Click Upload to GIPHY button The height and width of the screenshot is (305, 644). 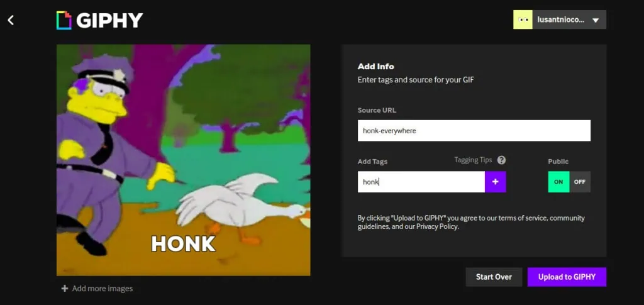(567, 277)
